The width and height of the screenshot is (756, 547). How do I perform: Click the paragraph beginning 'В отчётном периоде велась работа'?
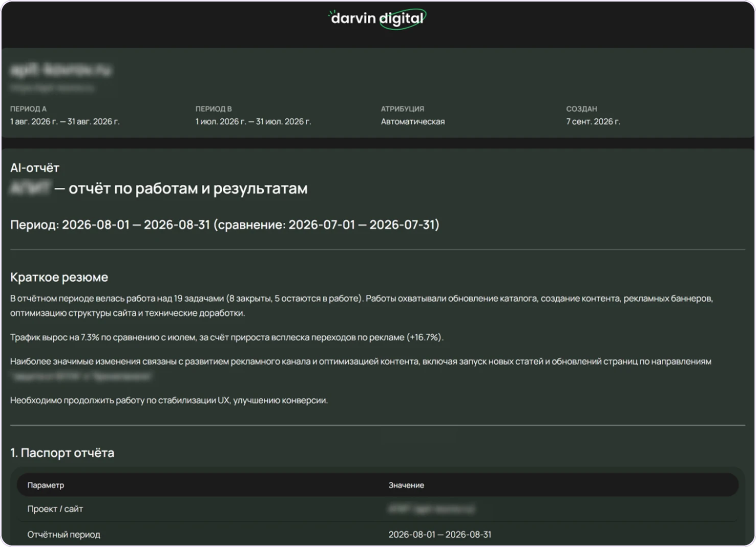362,305
